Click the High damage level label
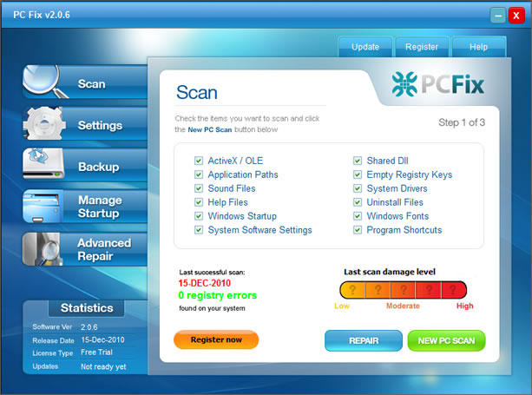 tap(464, 306)
